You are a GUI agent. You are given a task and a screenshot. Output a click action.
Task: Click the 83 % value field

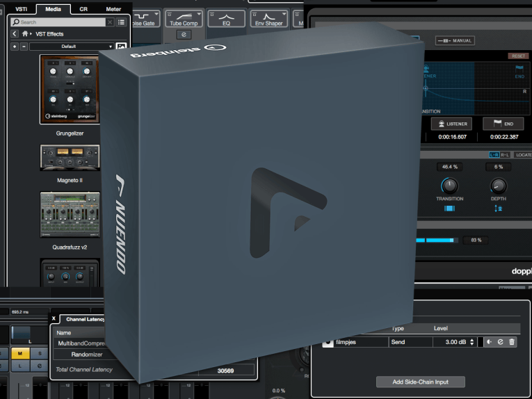pyautogui.click(x=476, y=241)
